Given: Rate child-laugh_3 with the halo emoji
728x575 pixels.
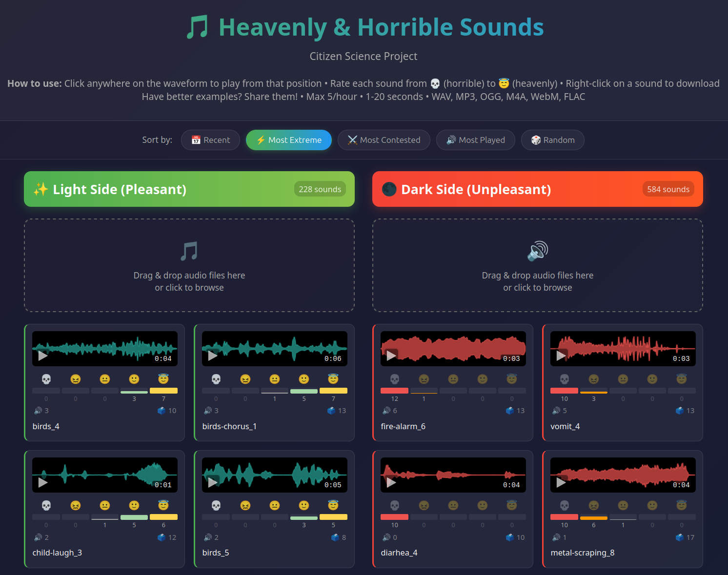Looking at the screenshot, I should (163, 505).
